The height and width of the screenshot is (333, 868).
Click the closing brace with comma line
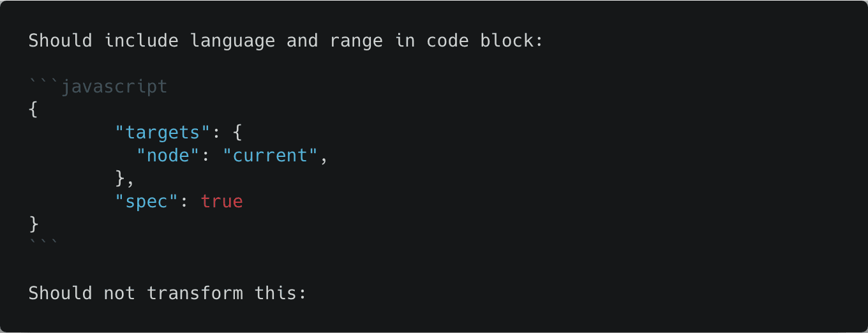point(125,179)
